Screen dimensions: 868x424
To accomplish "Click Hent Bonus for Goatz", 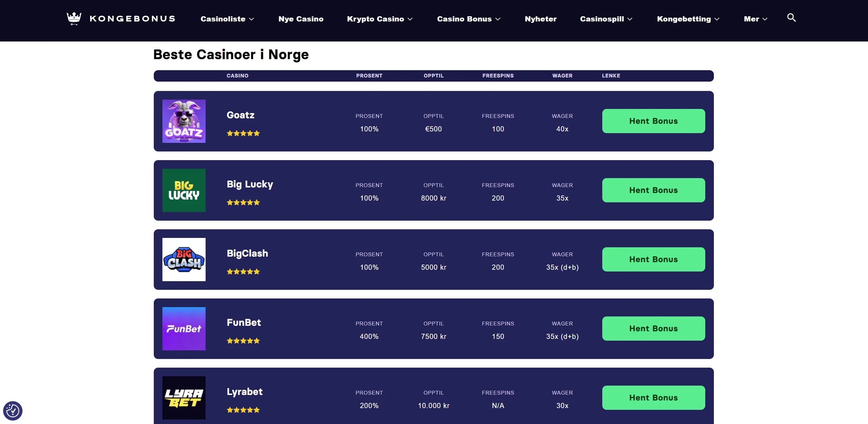I will click(x=653, y=121).
